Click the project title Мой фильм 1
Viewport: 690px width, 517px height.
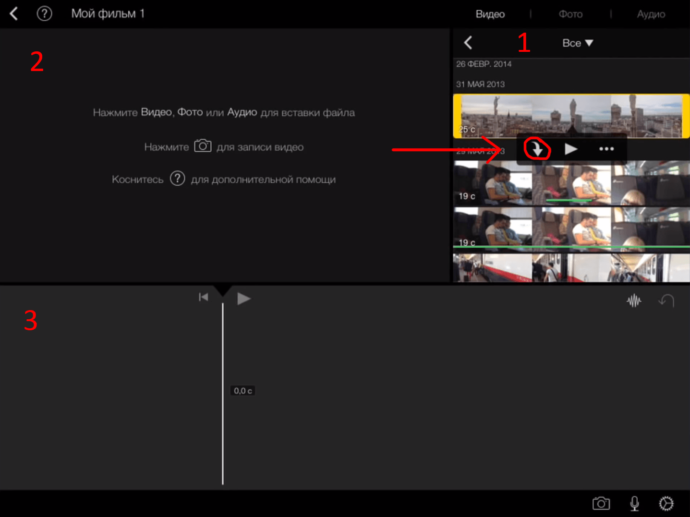point(108,14)
